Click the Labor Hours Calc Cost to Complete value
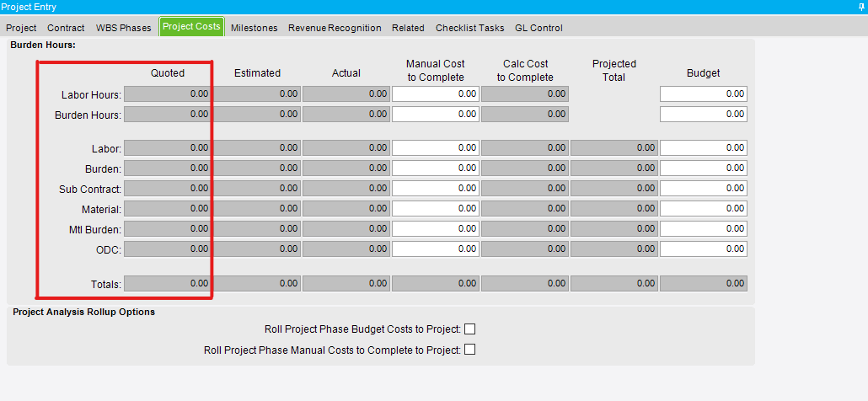 pos(525,94)
